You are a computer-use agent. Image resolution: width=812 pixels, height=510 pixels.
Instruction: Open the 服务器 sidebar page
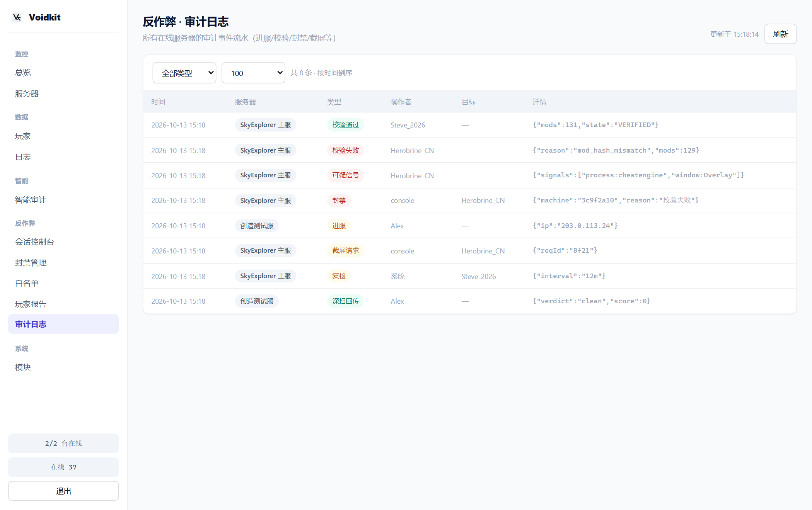(63, 93)
